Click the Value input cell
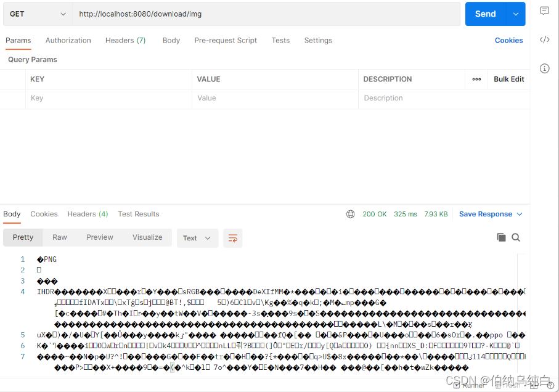This screenshot has height=392, width=559. [275, 98]
